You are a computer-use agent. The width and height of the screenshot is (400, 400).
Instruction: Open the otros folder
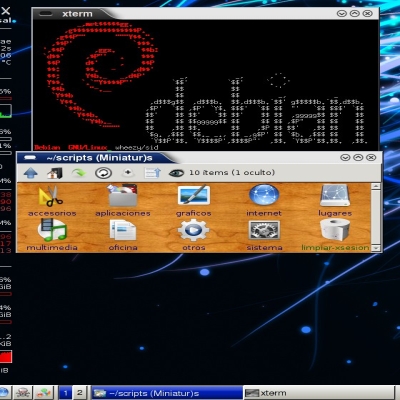coord(194,235)
